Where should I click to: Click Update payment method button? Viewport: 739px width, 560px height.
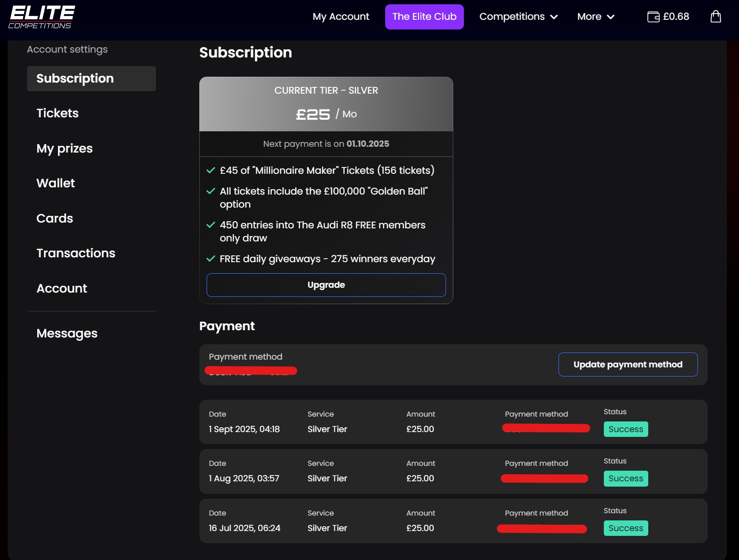coord(627,364)
